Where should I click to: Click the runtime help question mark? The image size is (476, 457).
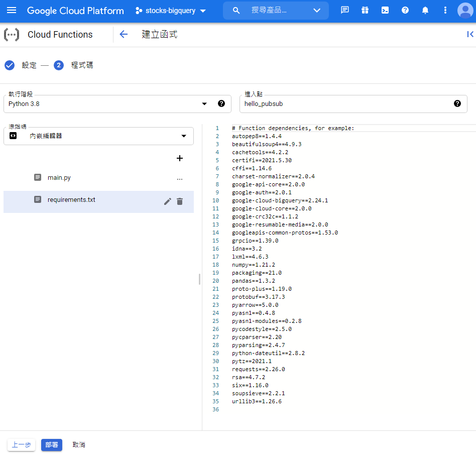(x=221, y=103)
